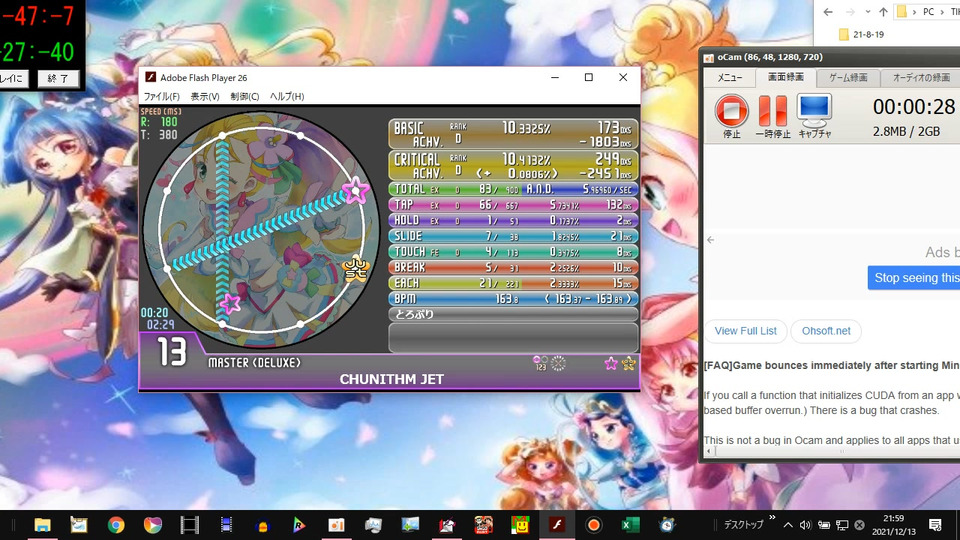Click the oCam red Stop recording icon
This screenshot has height=540, width=960.
tap(731, 111)
